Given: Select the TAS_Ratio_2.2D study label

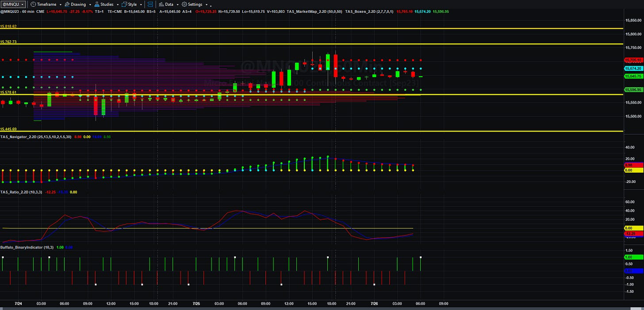Looking at the screenshot, I should coord(15,192).
